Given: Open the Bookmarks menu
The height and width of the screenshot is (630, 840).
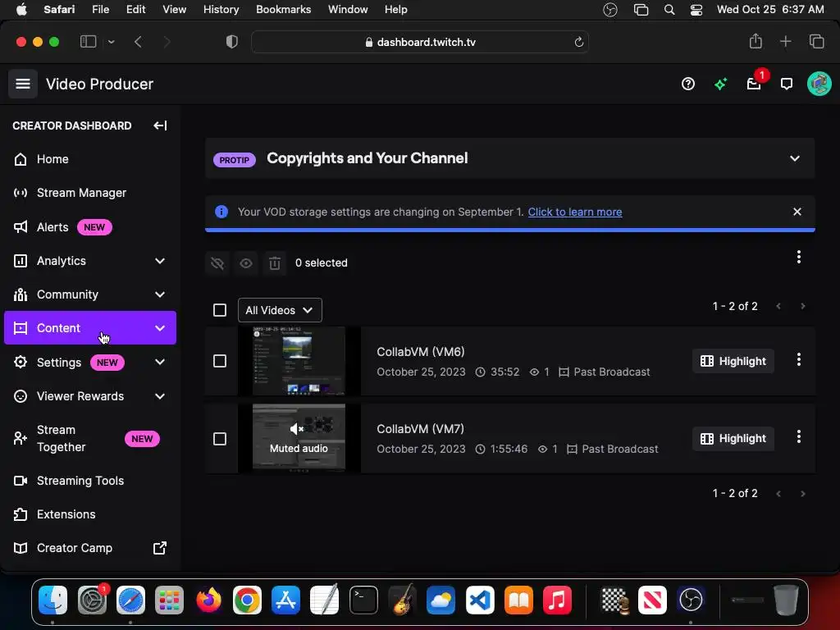Looking at the screenshot, I should [x=283, y=9].
